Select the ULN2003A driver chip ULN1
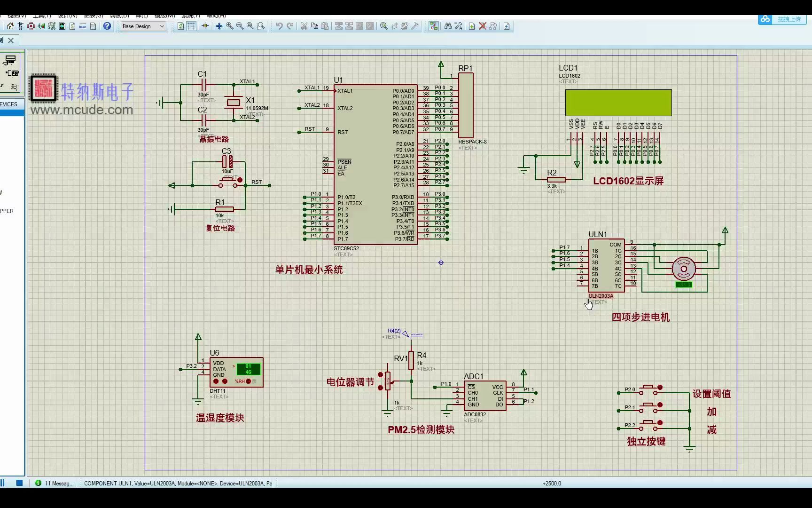 point(606,265)
